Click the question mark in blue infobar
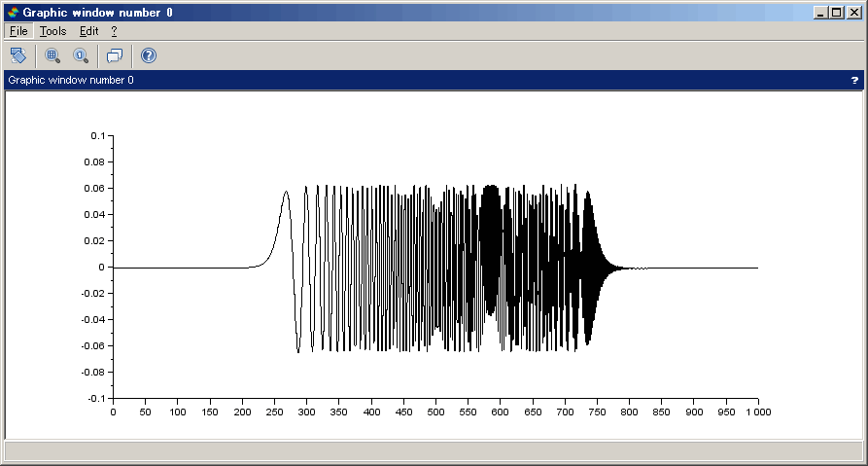 click(854, 81)
